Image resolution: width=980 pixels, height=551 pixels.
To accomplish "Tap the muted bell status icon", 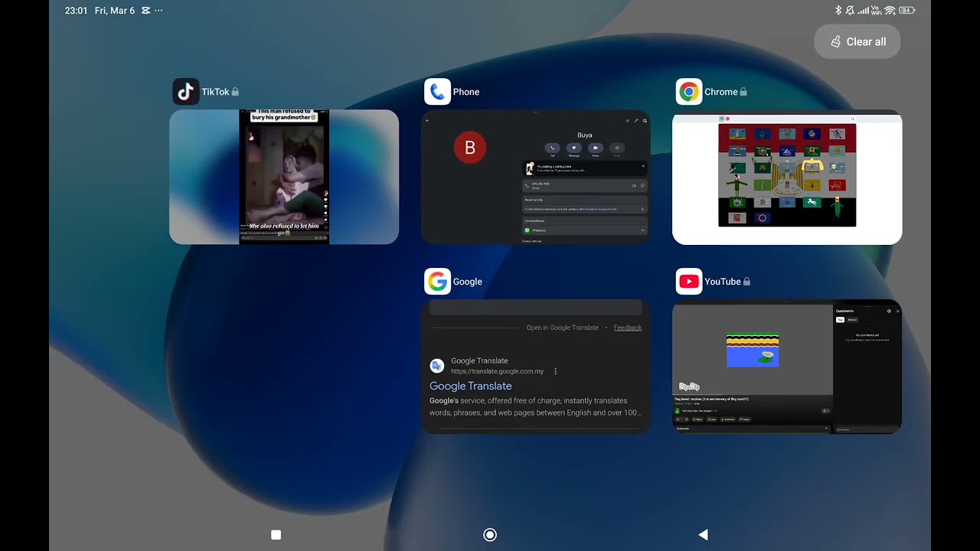I will 851,11.
